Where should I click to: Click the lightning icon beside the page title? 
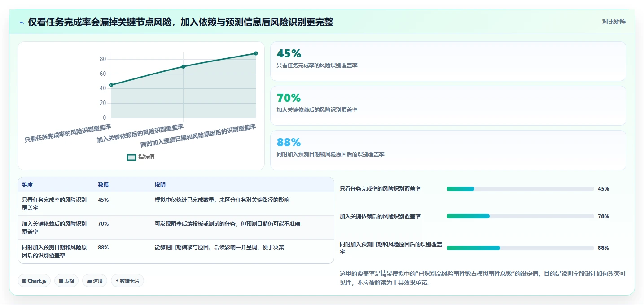tap(22, 22)
